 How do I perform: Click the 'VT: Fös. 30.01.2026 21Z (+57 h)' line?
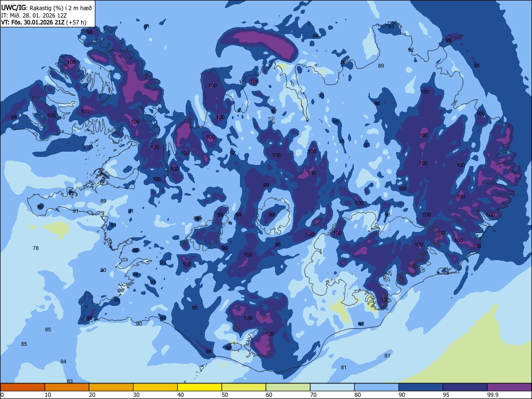point(44,22)
